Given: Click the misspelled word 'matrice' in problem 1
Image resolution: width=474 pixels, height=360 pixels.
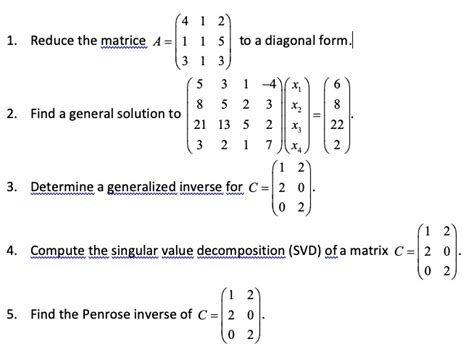Looking at the screenshot, I should [x=123, y=41].
